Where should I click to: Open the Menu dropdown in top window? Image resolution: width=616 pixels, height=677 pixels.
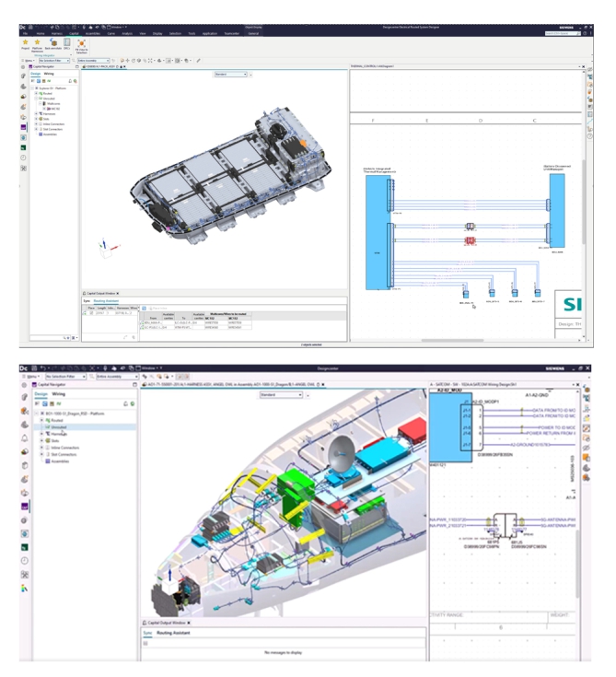click(x=30, y=61)
